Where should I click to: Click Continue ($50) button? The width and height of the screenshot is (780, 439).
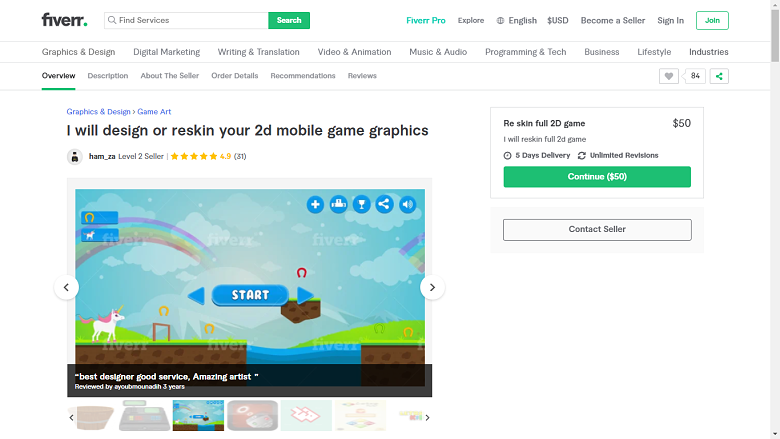[597, 176]
